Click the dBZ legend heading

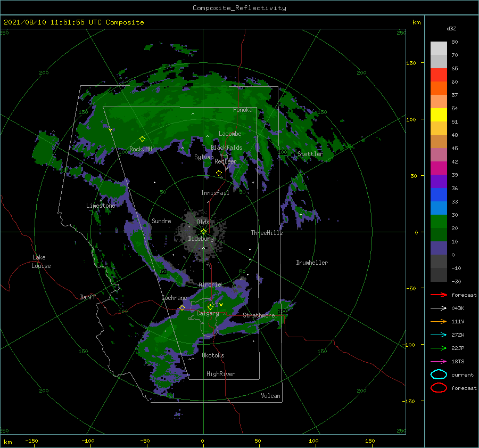tap(451, 28)
